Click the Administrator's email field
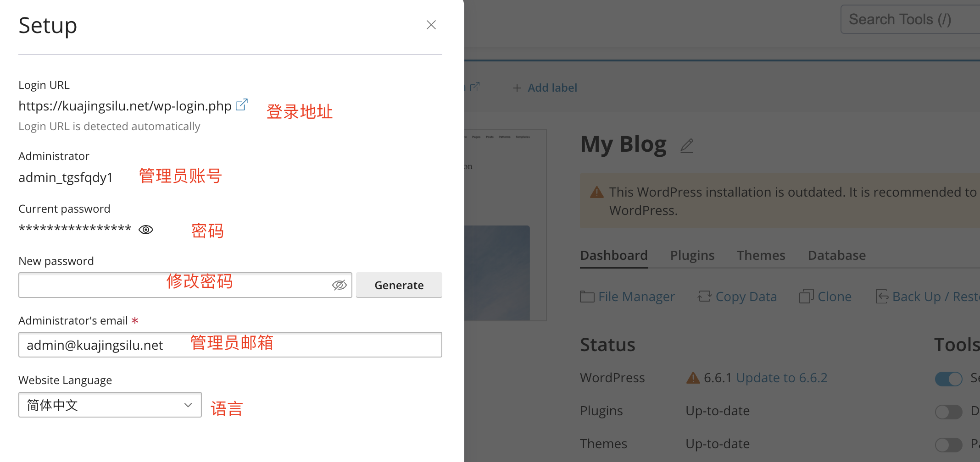This screenshot has width=980, height=462. 230,345
